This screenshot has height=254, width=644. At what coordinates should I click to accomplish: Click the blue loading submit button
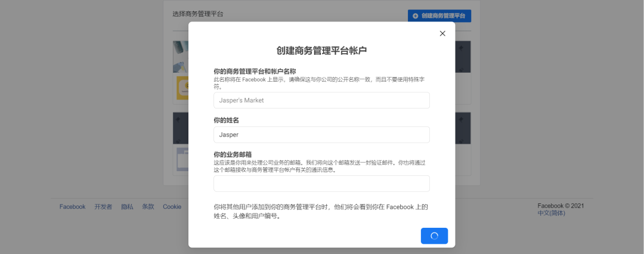434,236
